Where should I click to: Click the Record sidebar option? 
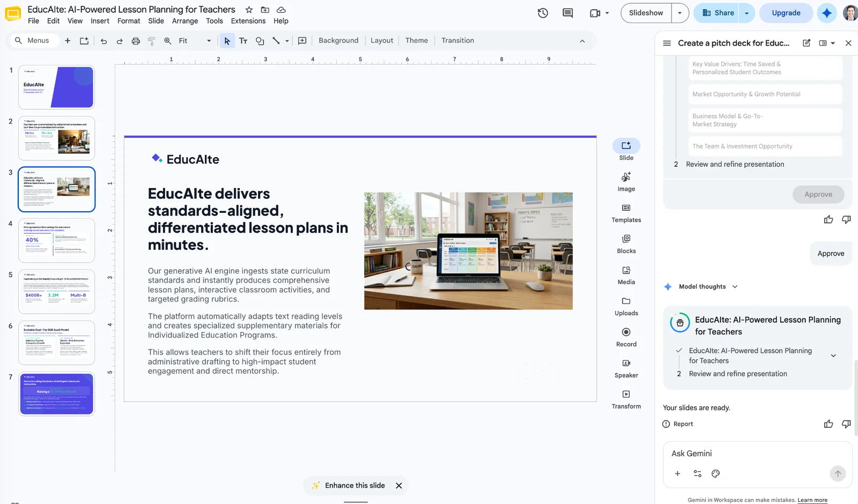tap(626, 337)
